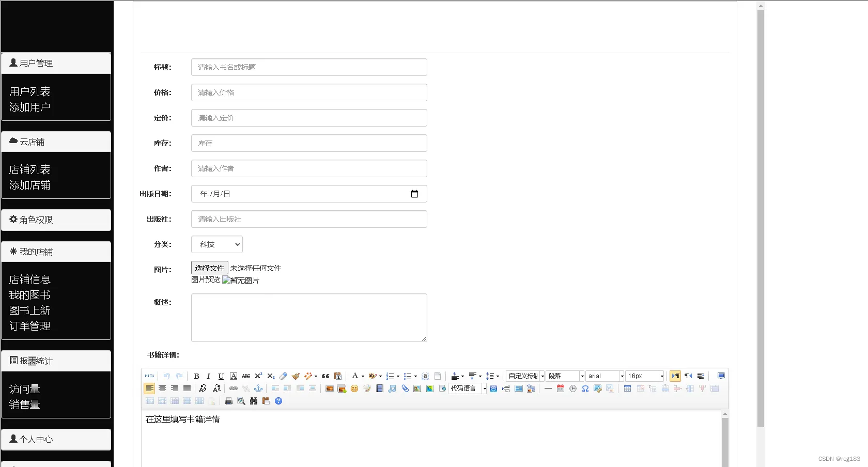Click the insert time clock icon
The width and height of the screenshot is (868, 467).
point(573,388)
